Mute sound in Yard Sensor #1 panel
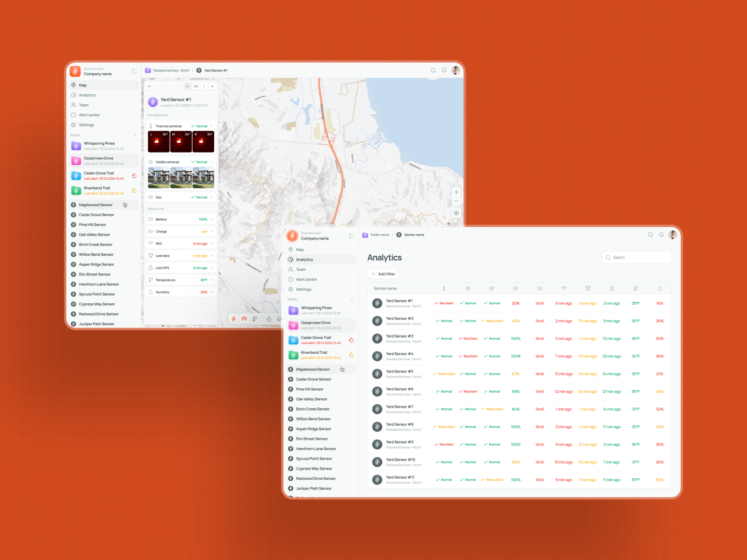Image resolution: width=747 pixels, height=560 pixels. coord(187,86)
